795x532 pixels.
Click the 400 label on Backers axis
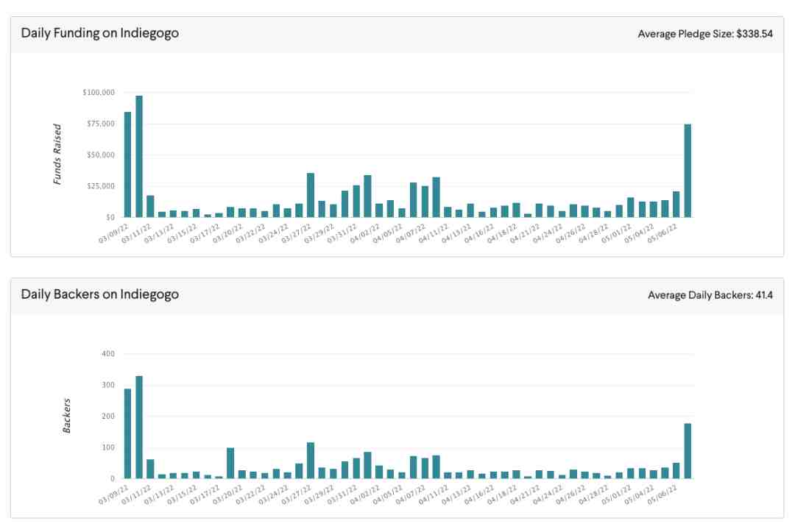coord(108,354)
